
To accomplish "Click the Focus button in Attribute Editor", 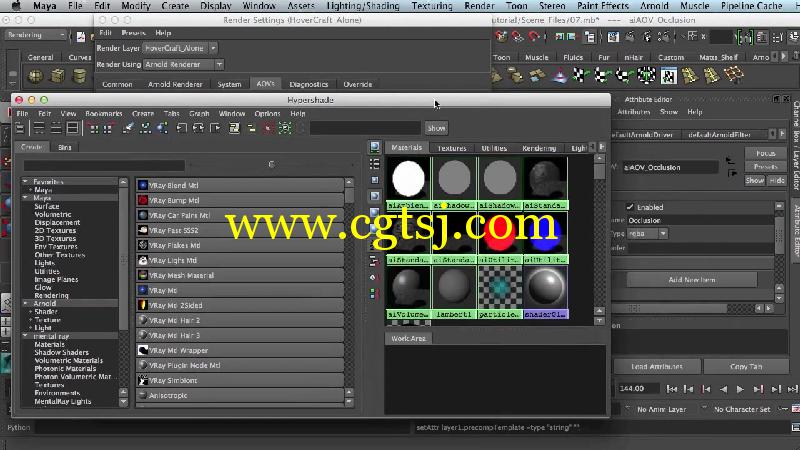I will coord(765,153).
